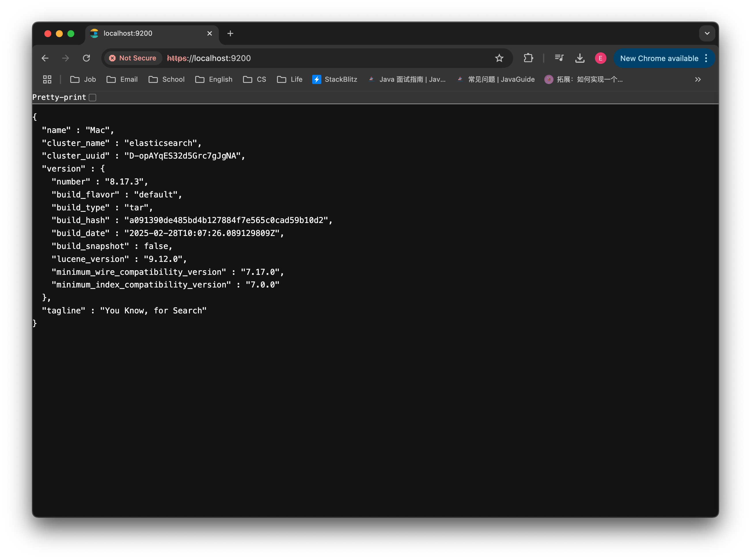
Task: Open the Downloads icon in toolbar
Action: click(580, 58)
